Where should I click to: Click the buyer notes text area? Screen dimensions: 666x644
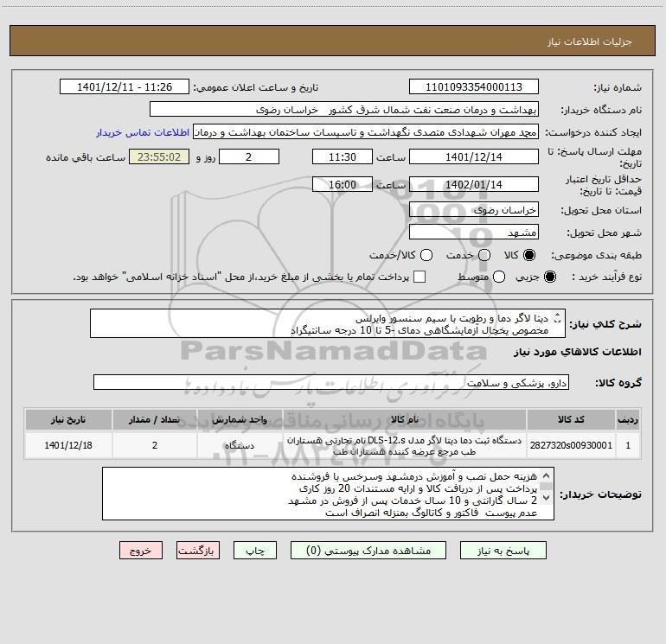click(328, 494)
